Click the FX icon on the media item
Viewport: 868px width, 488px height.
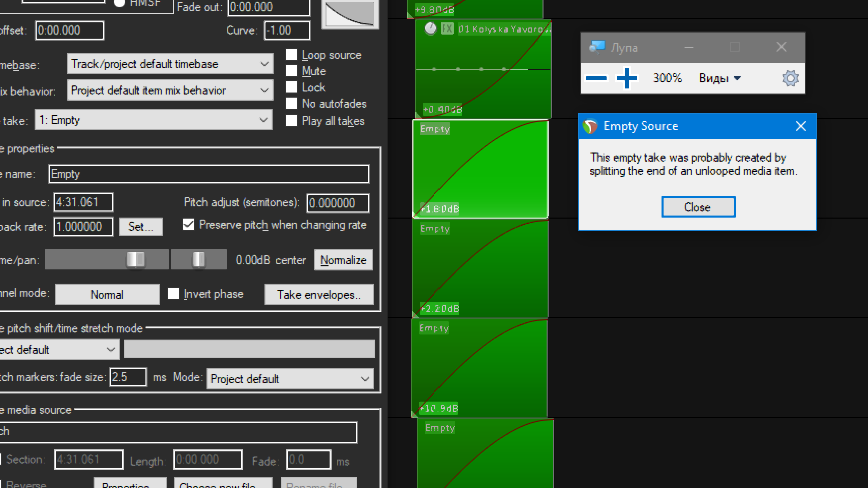[447, 29]
